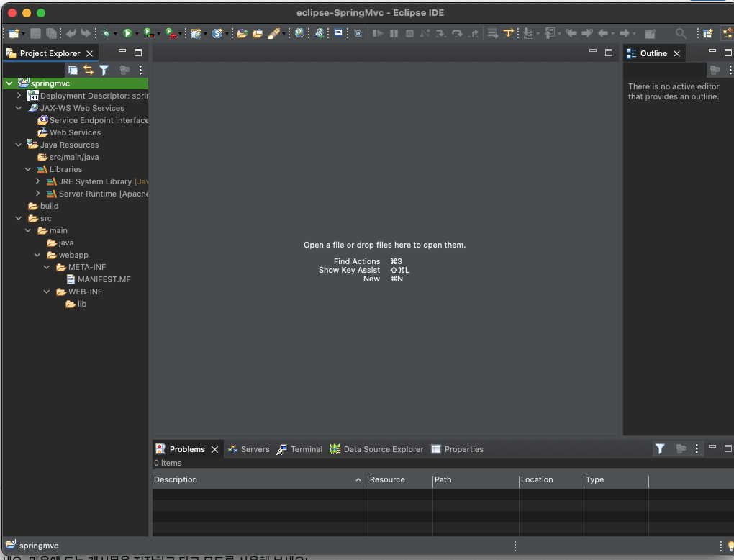Click the Open a Terminal icon
Image resolution: width=734 pixels, height=560 pixels.
click(338, 33)
